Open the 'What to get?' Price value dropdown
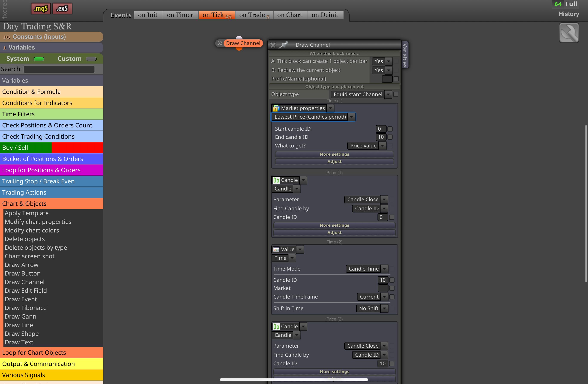The image size is (588, 384). coord(367,146)
